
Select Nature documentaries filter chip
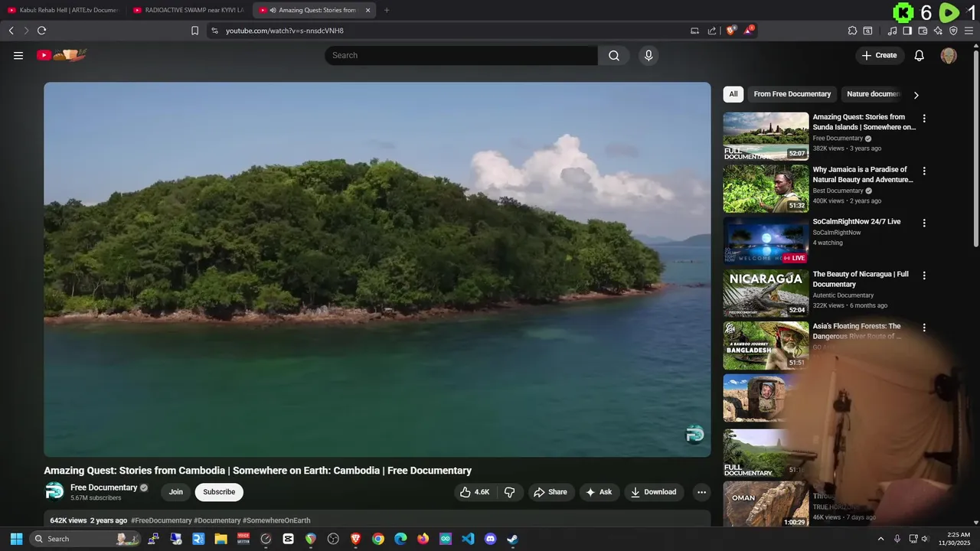pos(873,94)
